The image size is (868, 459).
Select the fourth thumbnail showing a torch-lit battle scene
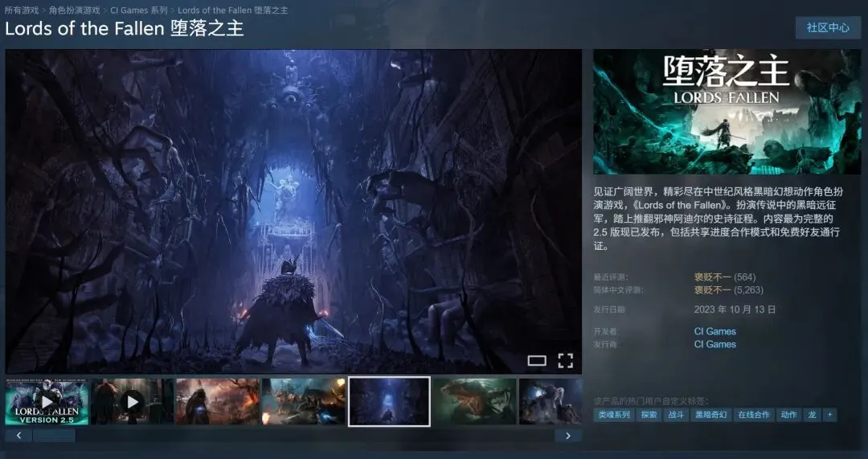[x=303, y=402]
